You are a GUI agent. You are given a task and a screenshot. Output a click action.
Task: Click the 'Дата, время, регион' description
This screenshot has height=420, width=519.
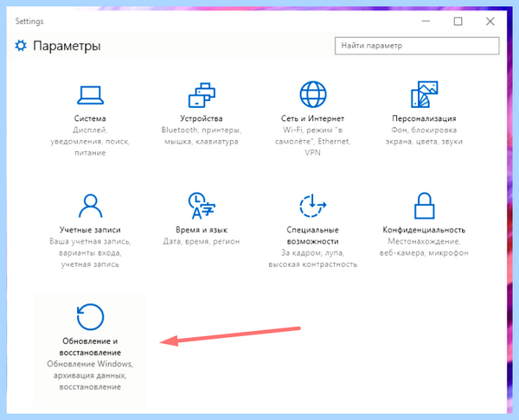point(202,242)
